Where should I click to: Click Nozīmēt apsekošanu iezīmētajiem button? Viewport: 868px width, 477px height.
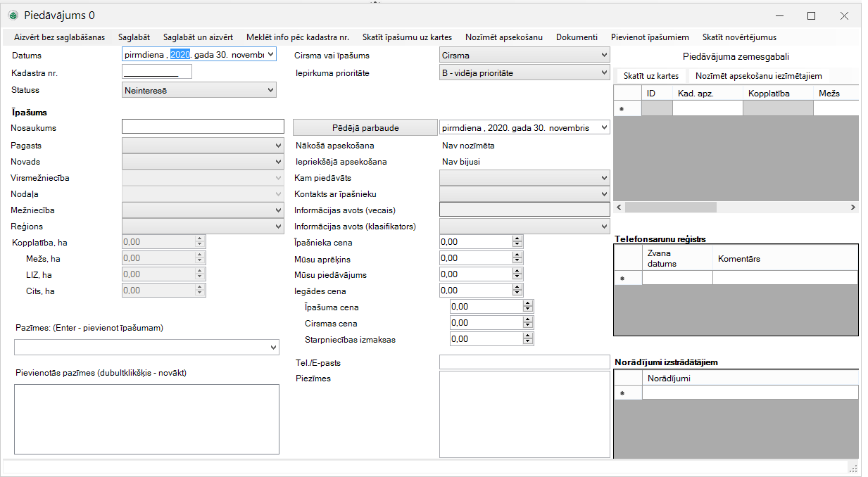click(x=758, y=76)
